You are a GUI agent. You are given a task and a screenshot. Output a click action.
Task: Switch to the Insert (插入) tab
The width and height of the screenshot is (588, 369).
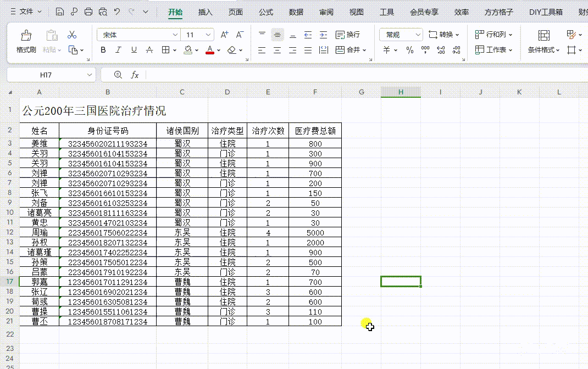pyautogui.click(x=205, y=12)
